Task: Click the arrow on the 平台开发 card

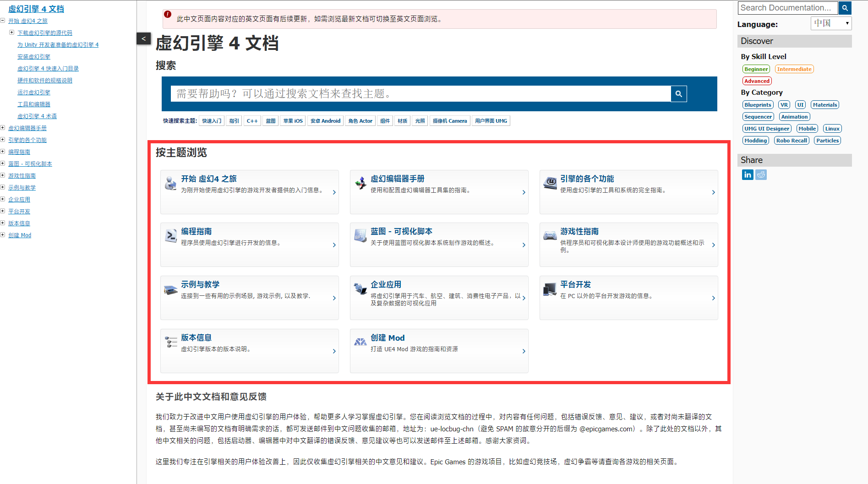Action: 714,298
